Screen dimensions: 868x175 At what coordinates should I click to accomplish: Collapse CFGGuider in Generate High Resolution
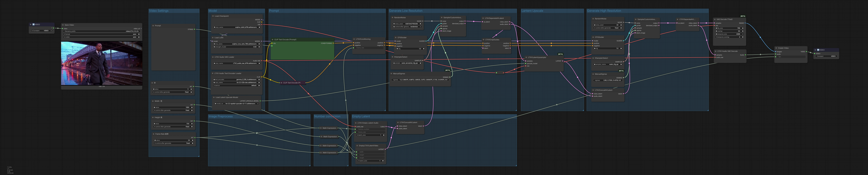(x=593, y=37)
